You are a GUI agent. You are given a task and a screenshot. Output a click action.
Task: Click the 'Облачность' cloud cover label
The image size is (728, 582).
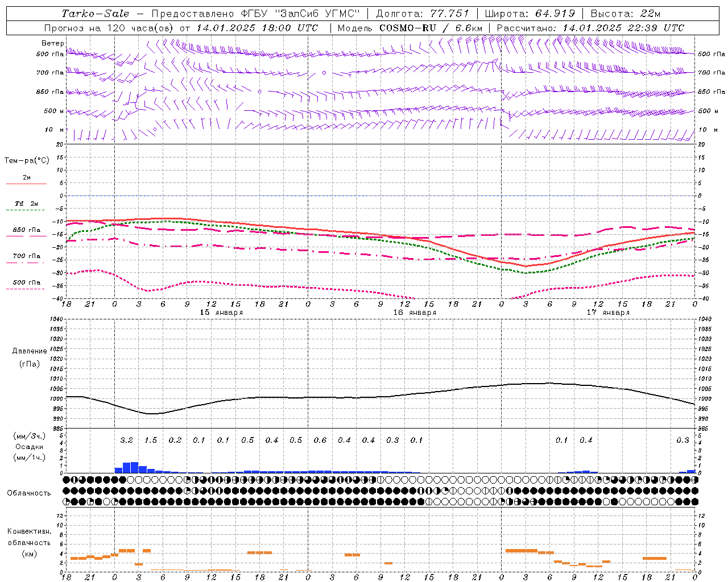tap(29, 493)
